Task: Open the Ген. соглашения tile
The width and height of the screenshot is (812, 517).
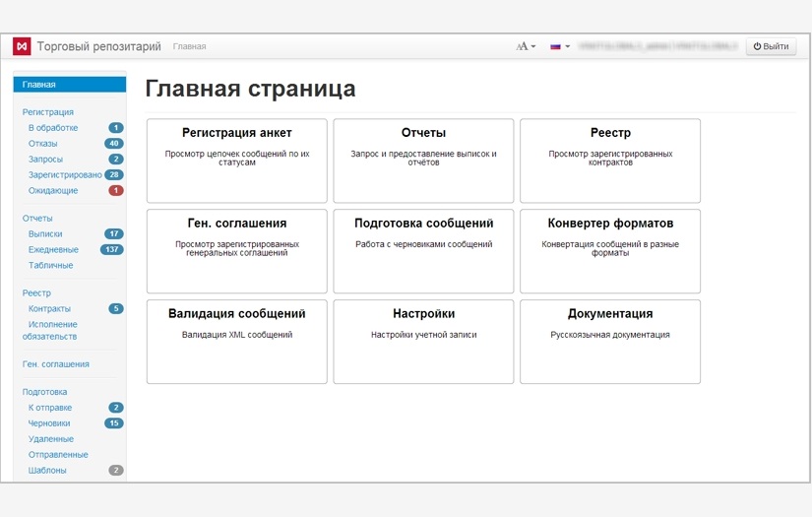Action: [236, 251]
